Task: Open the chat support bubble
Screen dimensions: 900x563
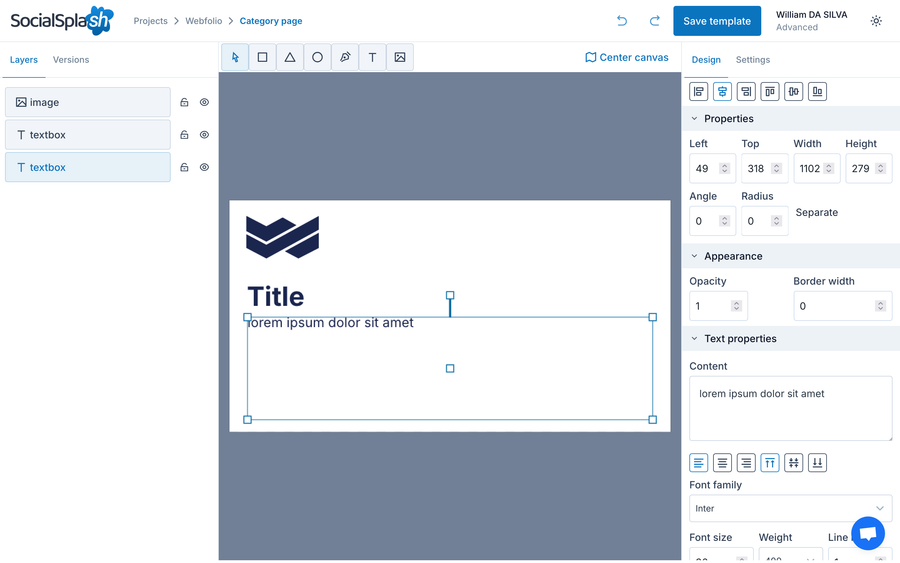Action: point(868,533)
